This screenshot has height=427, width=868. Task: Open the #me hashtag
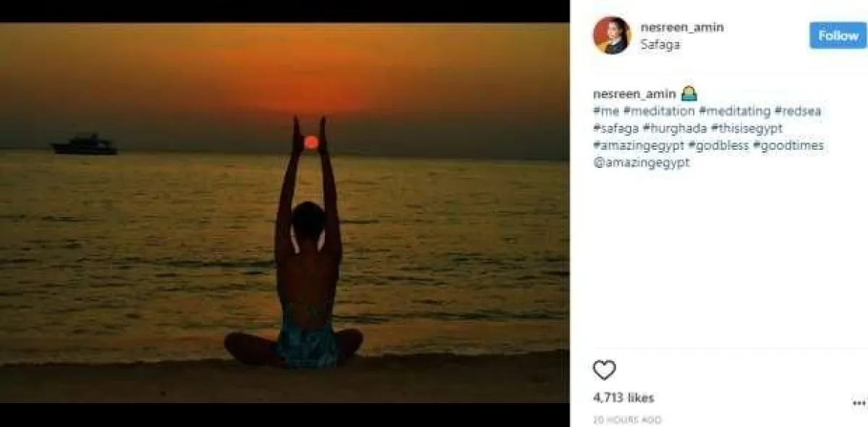click(x=606, y=111)
